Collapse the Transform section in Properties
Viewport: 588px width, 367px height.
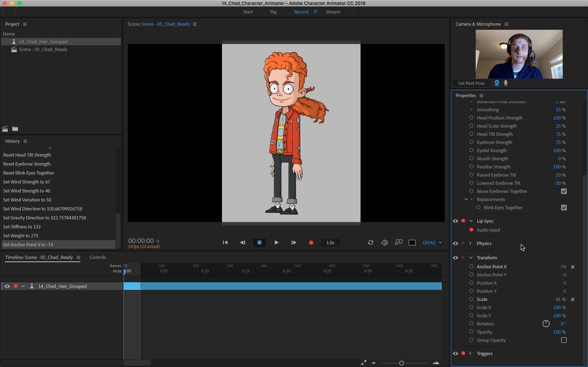[x=470, y=258]
